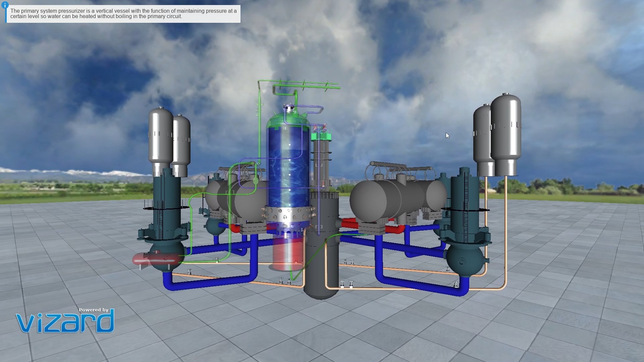
Task: Click the pressurizer description text box
Action: click(123, 14)
